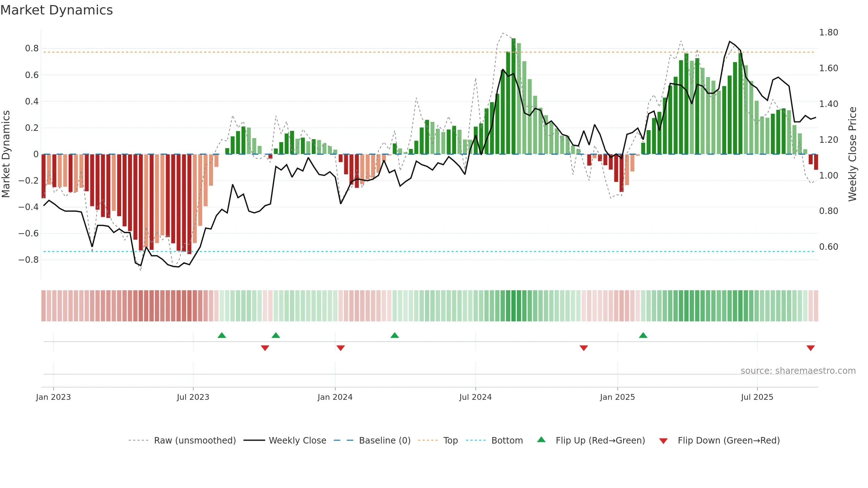Click the −0.8 left-axis tick label
Screen dimensions: 868x488
pos(29,260)
